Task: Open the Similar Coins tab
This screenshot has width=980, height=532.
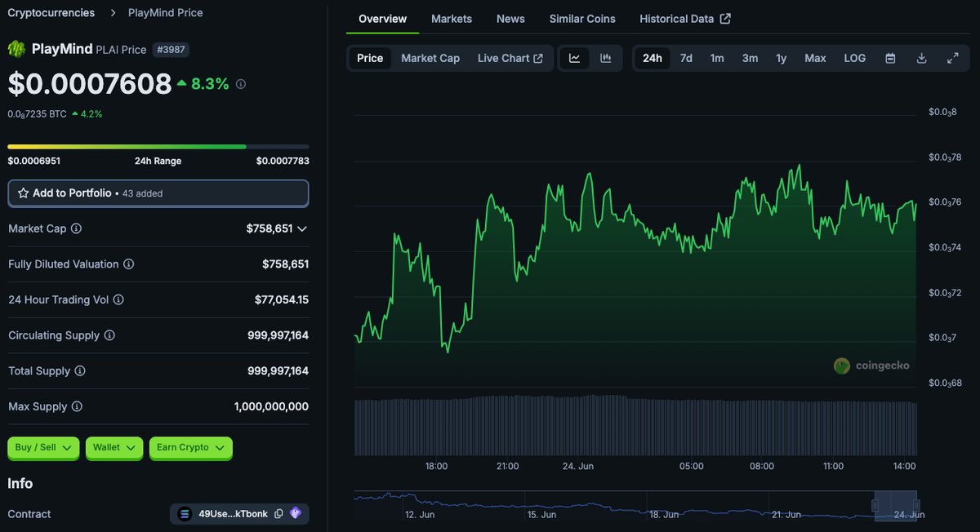Action: click(582, 19)
